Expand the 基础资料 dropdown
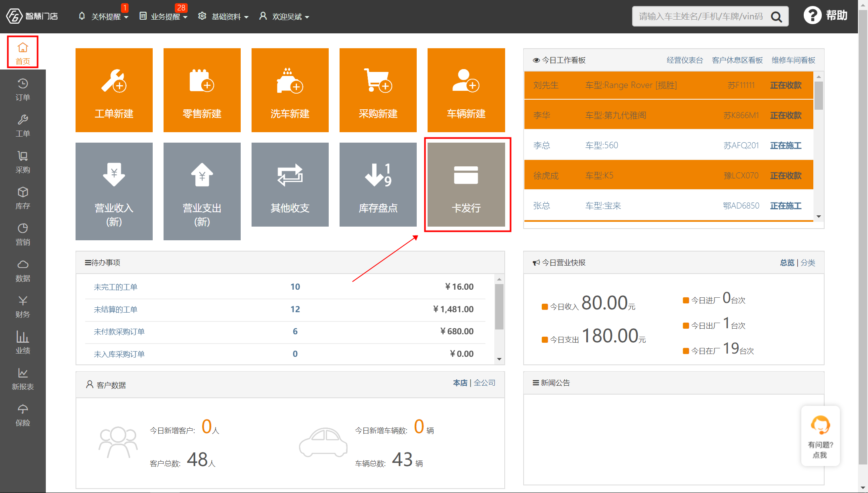Screen dimensions: 868x493 click(x=223, y=16)
